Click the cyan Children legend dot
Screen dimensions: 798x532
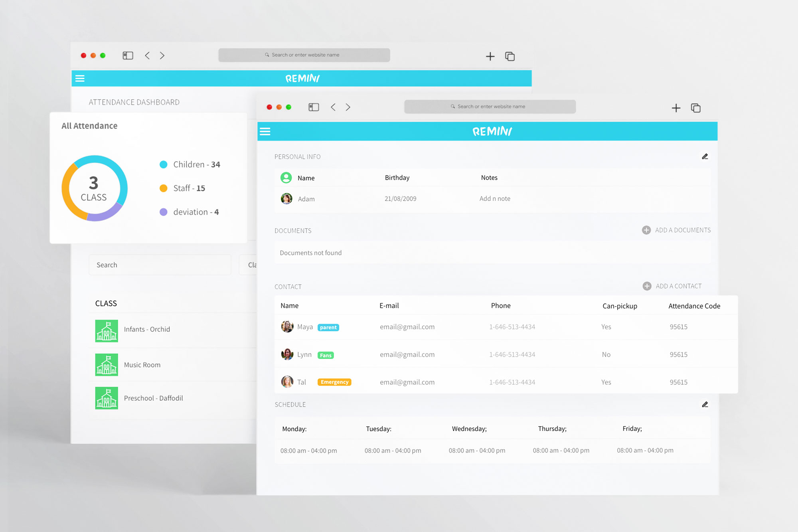click(x=163, y=164)
